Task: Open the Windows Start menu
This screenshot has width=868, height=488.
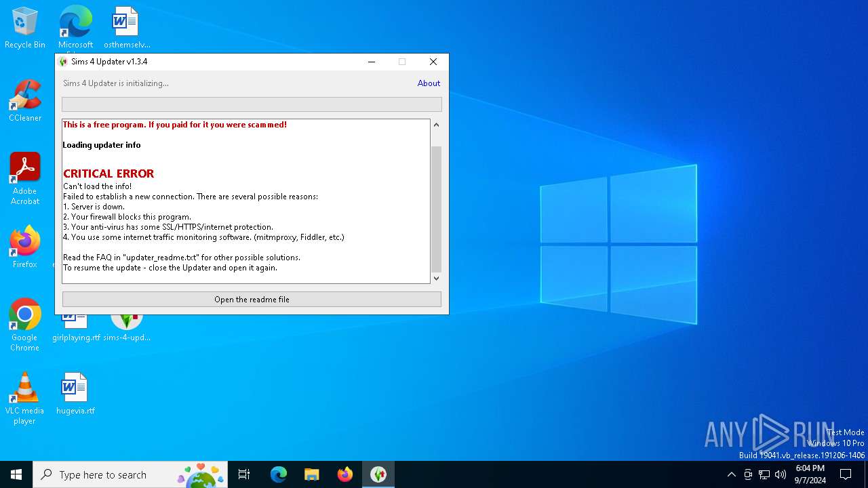Action: coord(16,474)
